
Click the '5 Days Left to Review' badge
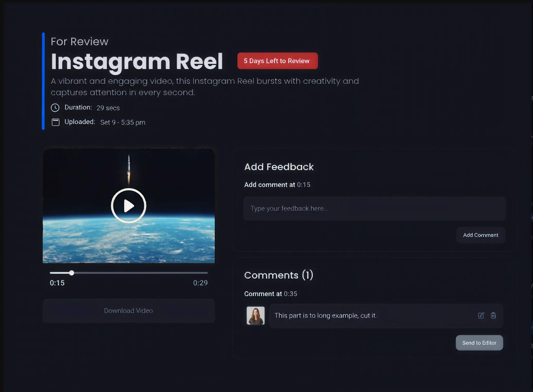point(277,61)
